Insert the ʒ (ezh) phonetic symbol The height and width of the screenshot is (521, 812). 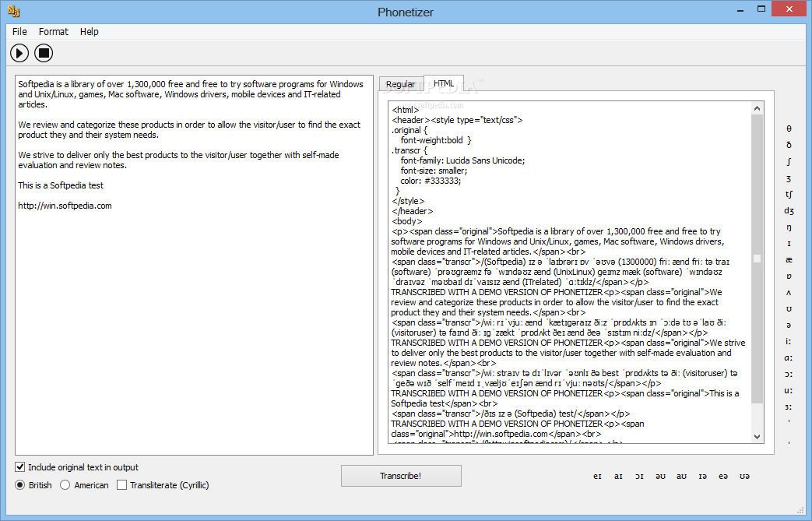point(789,178)
